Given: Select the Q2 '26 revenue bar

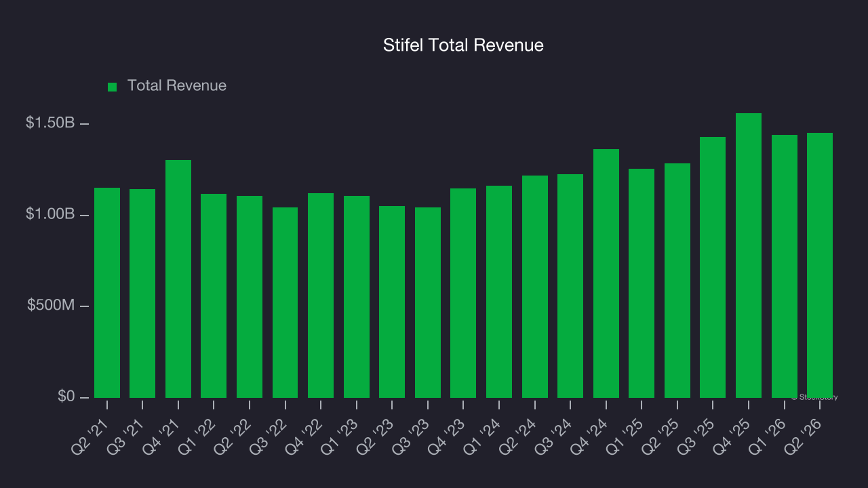Looking at the screenshot, I should (820, 265).
